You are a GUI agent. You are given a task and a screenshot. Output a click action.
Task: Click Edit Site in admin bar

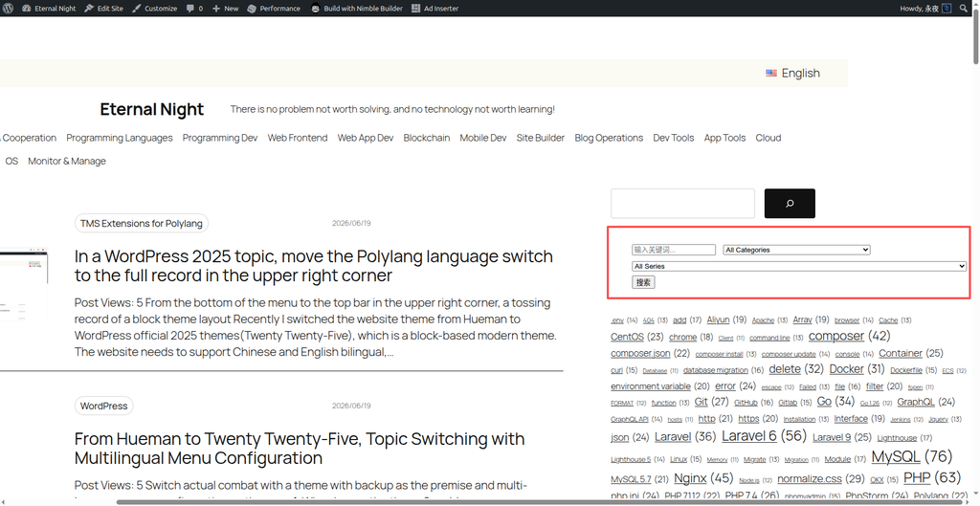point(103,8)
